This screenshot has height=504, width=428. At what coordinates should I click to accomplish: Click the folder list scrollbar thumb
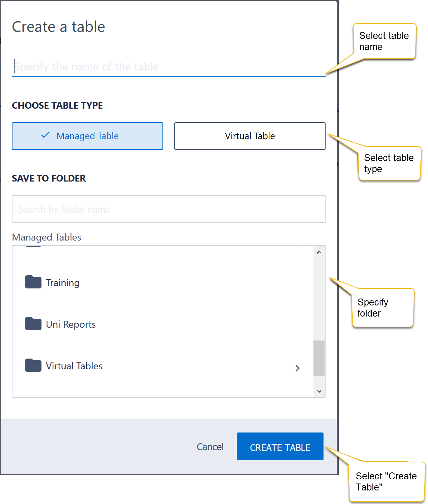coord(319,358)
